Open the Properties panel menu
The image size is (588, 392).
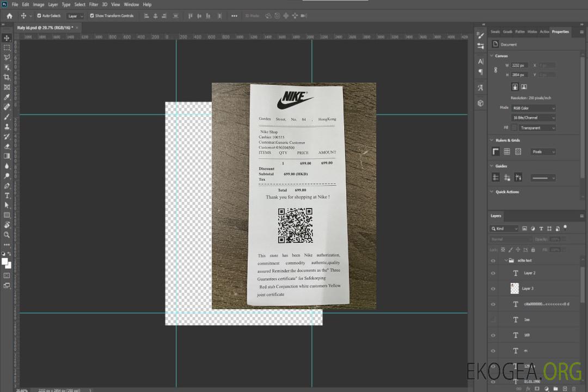[x=581, y=32]
